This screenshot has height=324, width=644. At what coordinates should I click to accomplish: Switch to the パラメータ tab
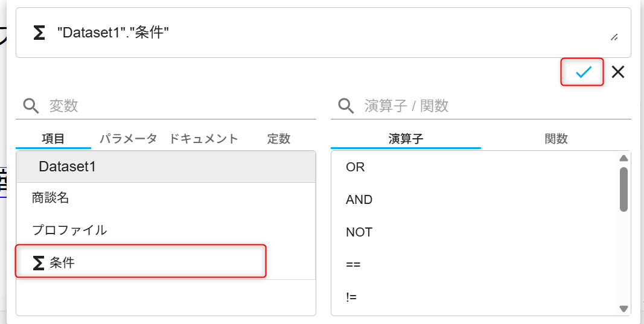click(129, 139)
